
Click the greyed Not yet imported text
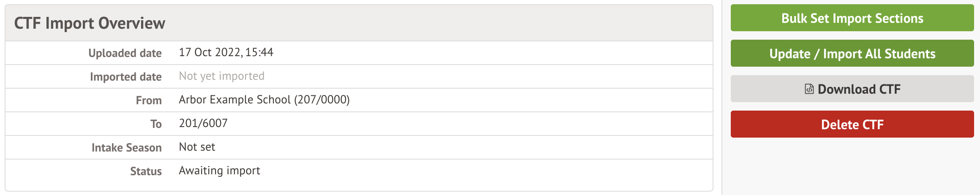pyautogui.click(x=222, y=76)
